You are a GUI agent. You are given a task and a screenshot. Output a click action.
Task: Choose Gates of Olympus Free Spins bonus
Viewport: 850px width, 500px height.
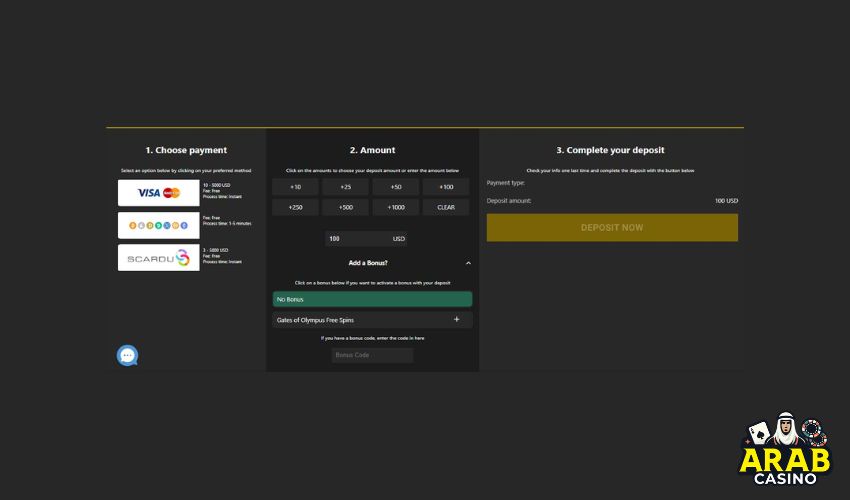pos(372,320)
